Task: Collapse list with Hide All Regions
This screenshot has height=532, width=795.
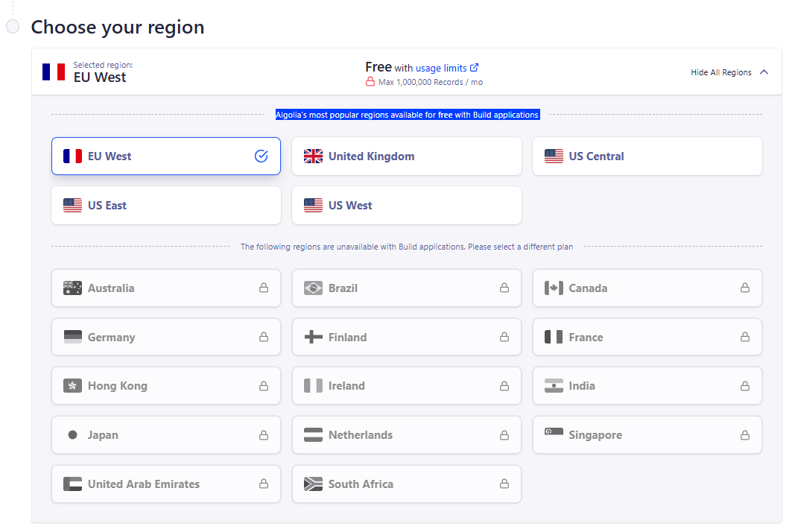Action: point(720,72)
